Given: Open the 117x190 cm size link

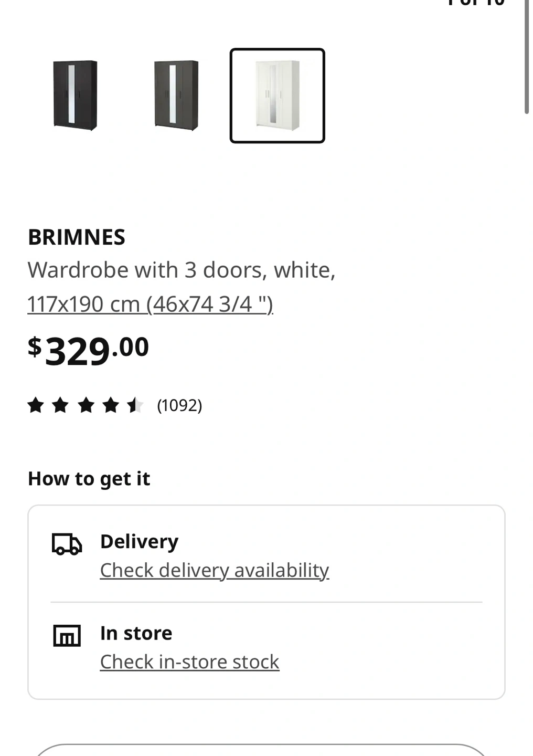Looking at the screenshot, I should click(x=150, y=304).
